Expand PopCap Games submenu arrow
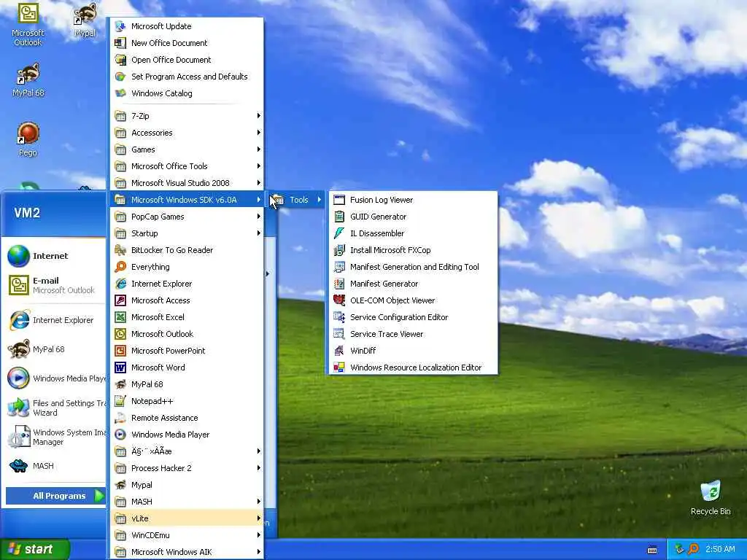The width and height of the screenshot is (747, 560). pos(259,217)
